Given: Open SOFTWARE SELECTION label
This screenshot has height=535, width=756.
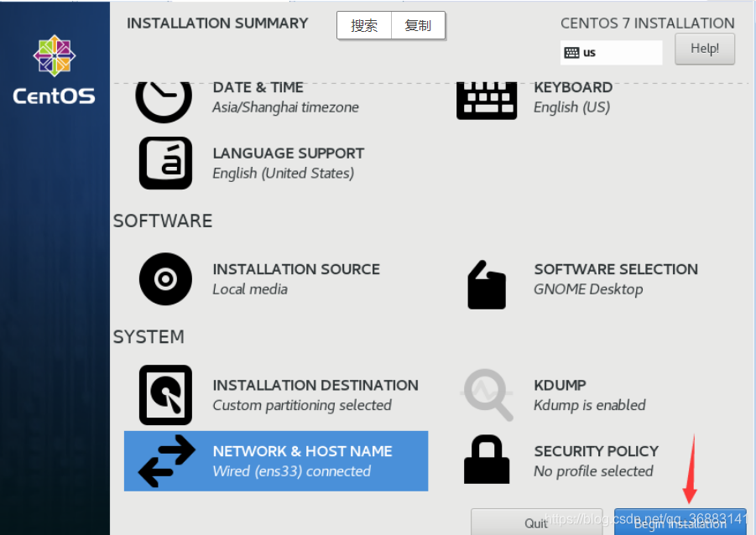Looking at the screenshot, I should coord(616,269).
